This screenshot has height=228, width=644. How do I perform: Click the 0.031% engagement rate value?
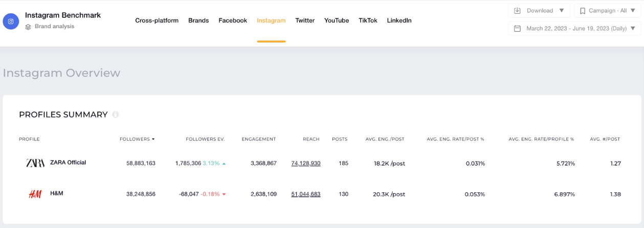click(475, 164)
